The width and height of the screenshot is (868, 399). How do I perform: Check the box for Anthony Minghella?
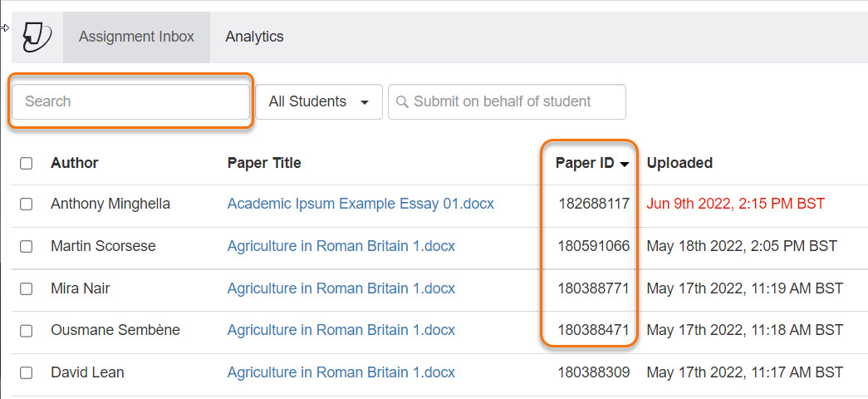27,204
